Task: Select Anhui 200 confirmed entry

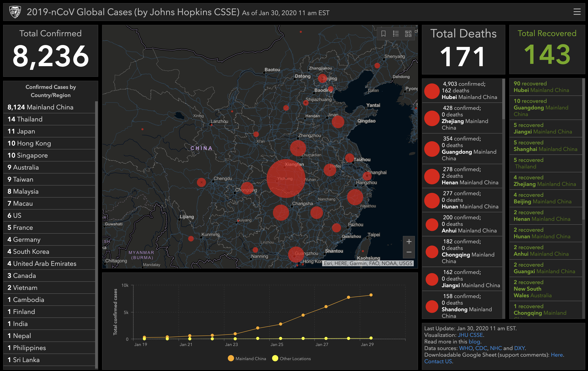Action: coord(462,224)
